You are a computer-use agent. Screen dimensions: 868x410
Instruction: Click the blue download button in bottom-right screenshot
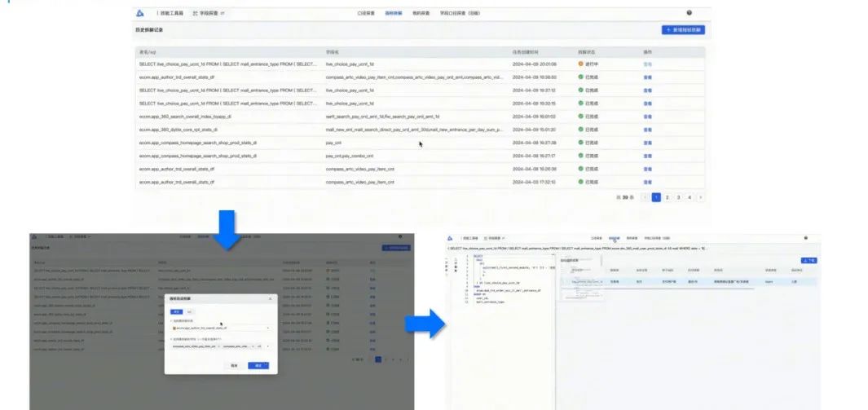point(809,260)
